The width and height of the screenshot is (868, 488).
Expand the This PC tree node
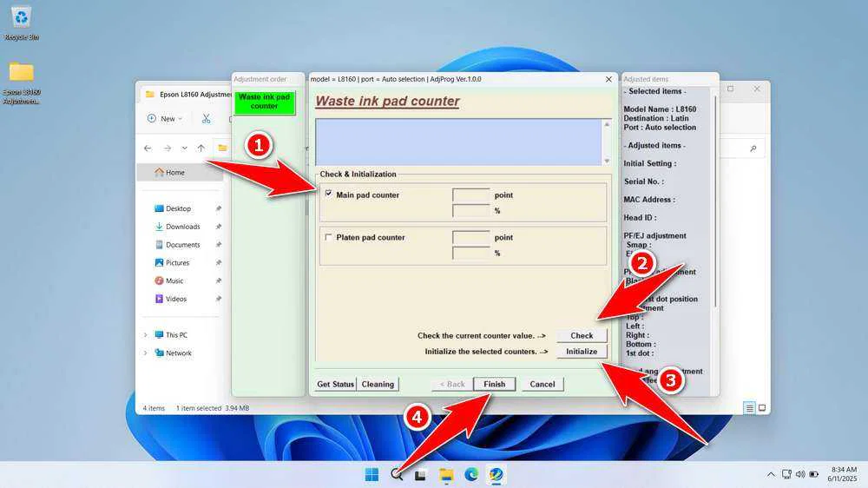point(146,334)
